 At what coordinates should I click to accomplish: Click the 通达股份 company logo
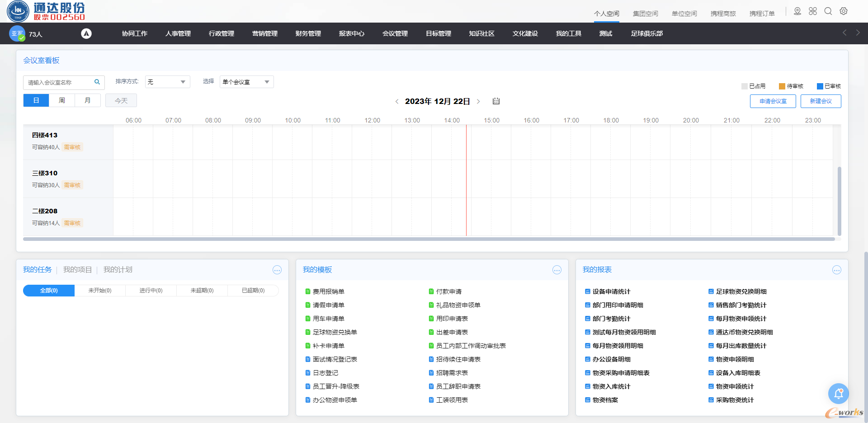(x=46, y=11)
